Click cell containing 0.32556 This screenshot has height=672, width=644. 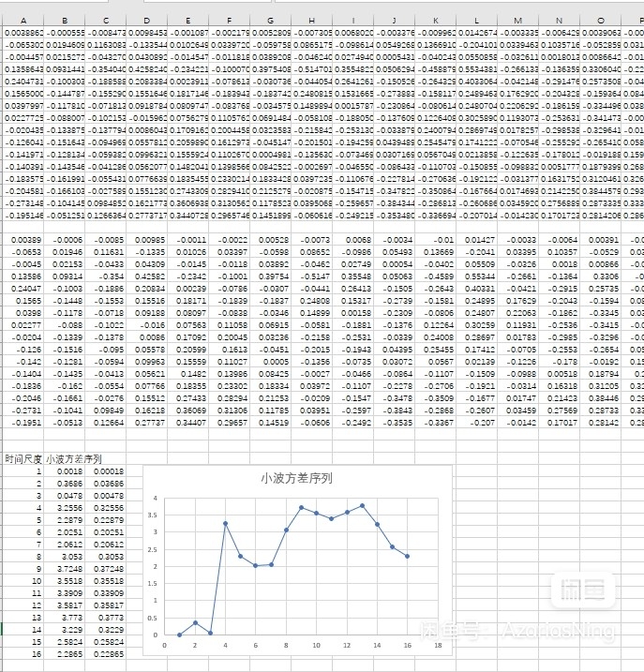tap(106, 508)
